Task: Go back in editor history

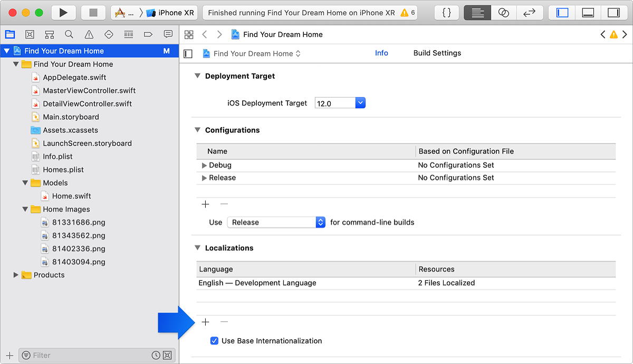Action: pyautogui.click(x=205, y=34)
